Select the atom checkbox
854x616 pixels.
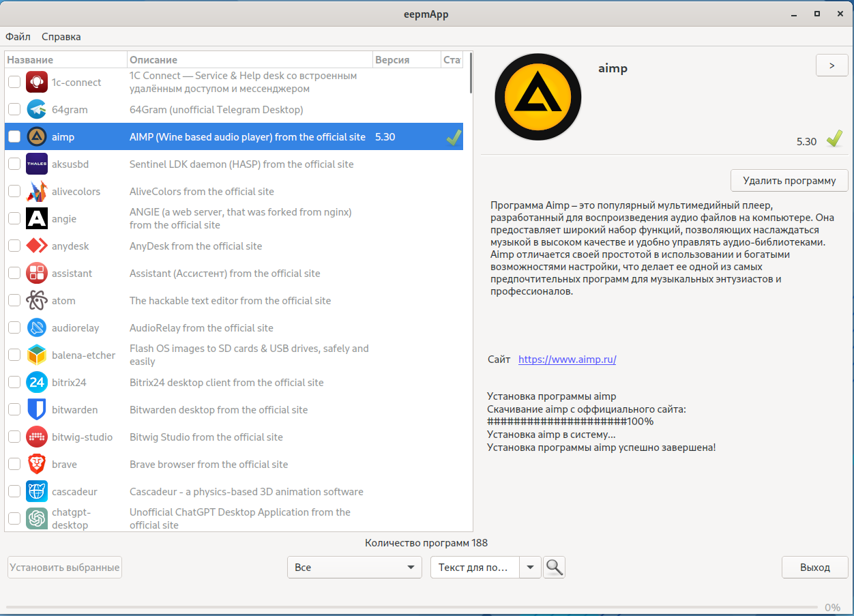pos(14,300)
